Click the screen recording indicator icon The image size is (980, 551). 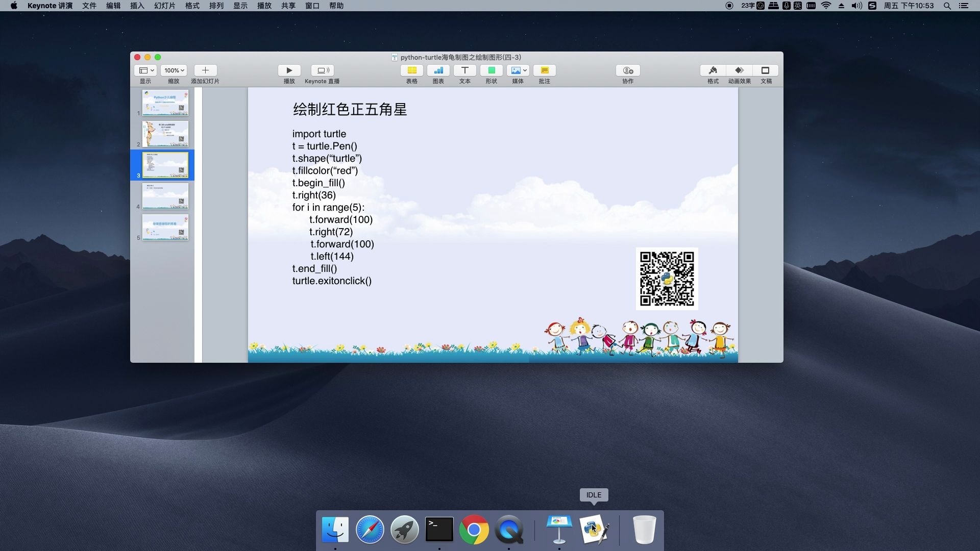729,6
